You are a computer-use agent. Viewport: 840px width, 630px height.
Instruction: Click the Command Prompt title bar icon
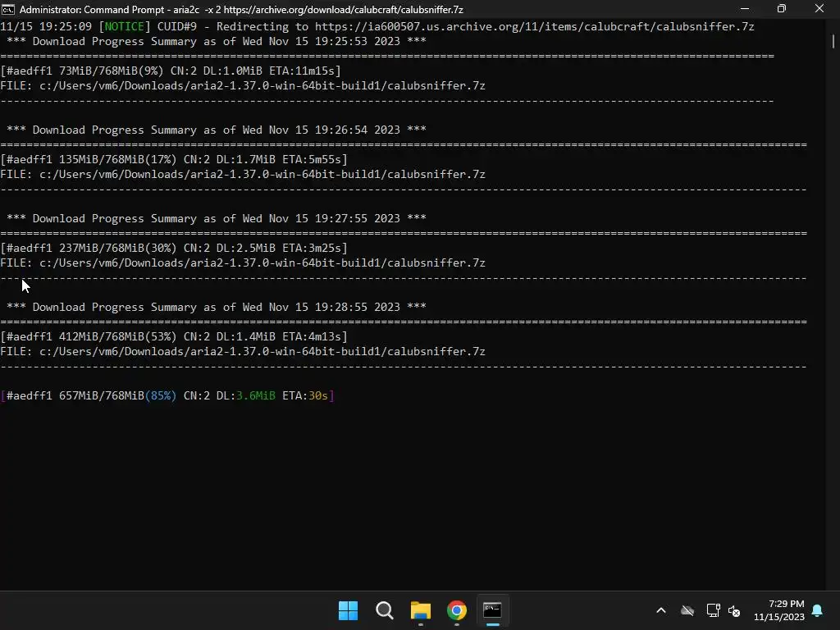coord(8,9)
